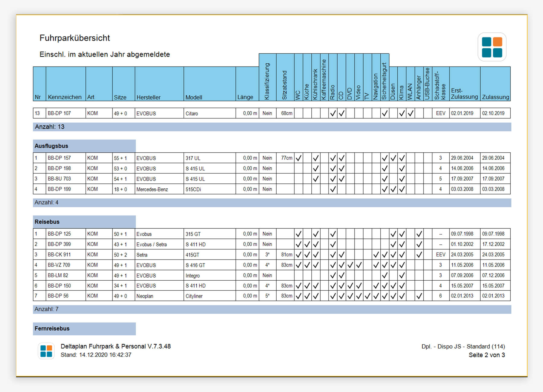Screen dimensions: 543x392
Task: Click the Seite 2 von 3 page indicator
Action: pyautogui.click(x=486, y=355)
